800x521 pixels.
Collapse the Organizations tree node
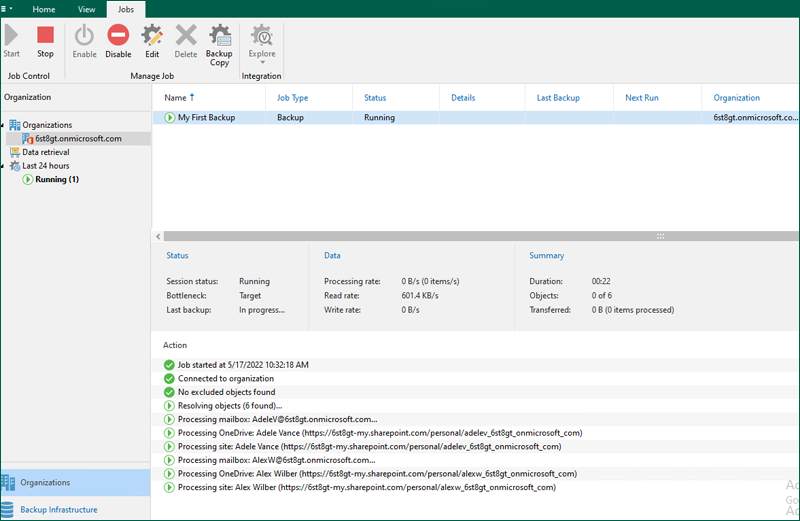tap(3, 125)
